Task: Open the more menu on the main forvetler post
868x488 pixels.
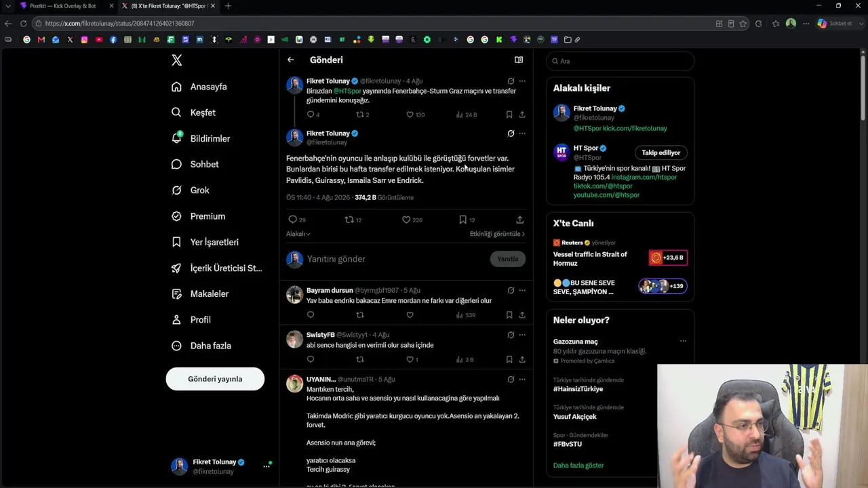Action: pos(522,134)
